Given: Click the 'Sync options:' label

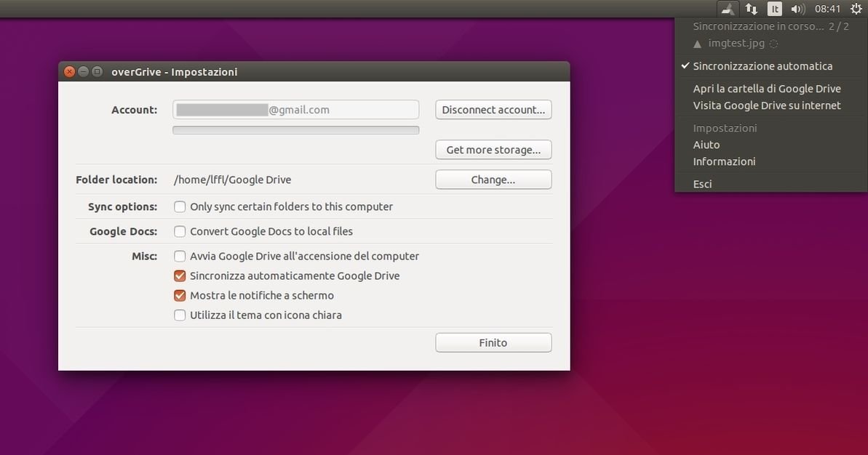Looking at the screenshot, I should pos(122,206).
